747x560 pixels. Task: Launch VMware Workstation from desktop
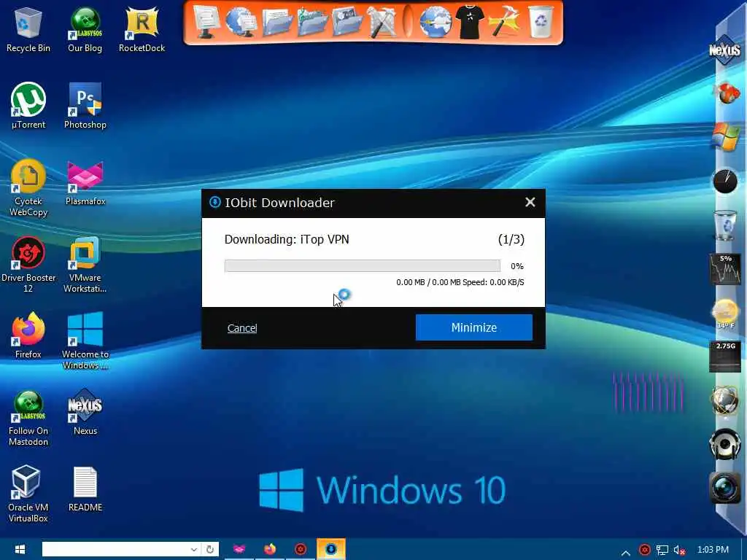click(85, 264)
